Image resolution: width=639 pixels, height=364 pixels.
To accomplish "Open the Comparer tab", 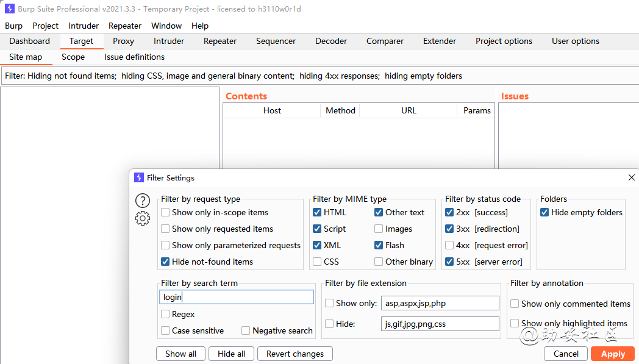I will tap(385, 41).
